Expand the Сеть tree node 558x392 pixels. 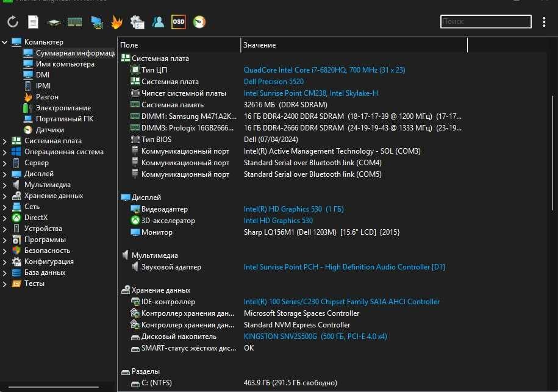coord(5,207)
